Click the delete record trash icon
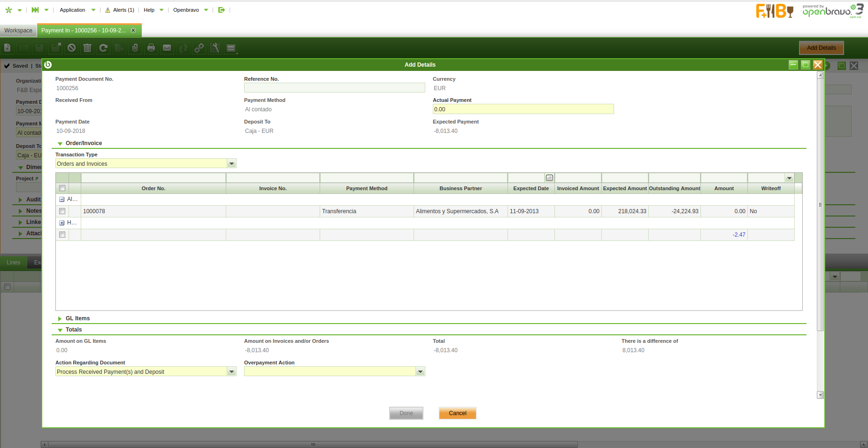 (x=87, y=48)
